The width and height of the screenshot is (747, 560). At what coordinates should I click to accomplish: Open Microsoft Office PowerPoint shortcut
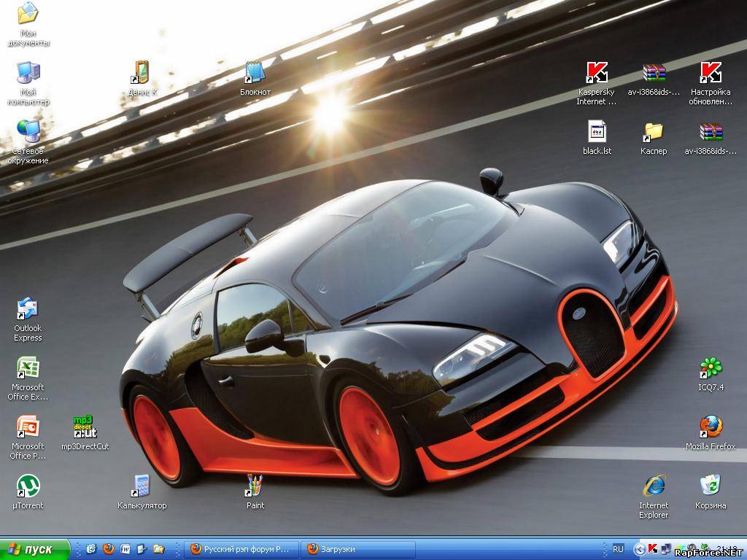(x=28, y=427)
